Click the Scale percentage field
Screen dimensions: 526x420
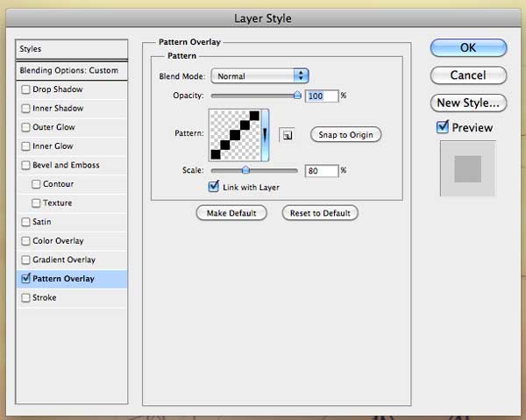pos(322,171)
